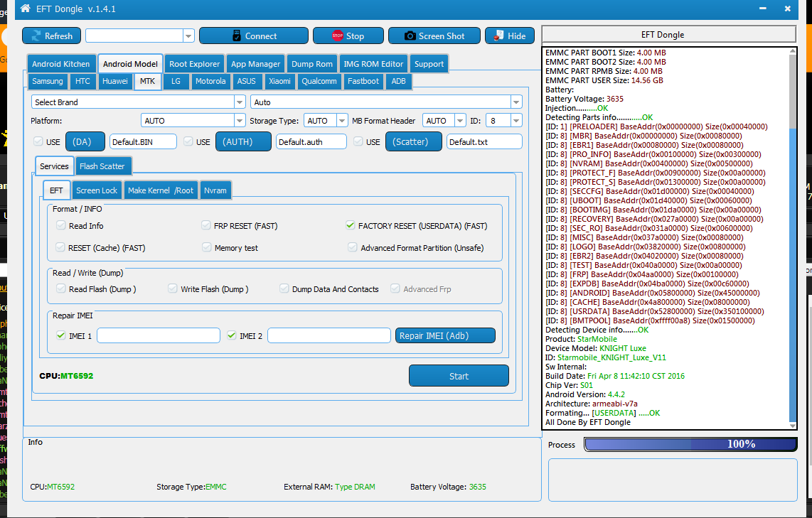Click the (DA) button
The width and height of the screenshot is (812, 518).
(x=85, y=141)
